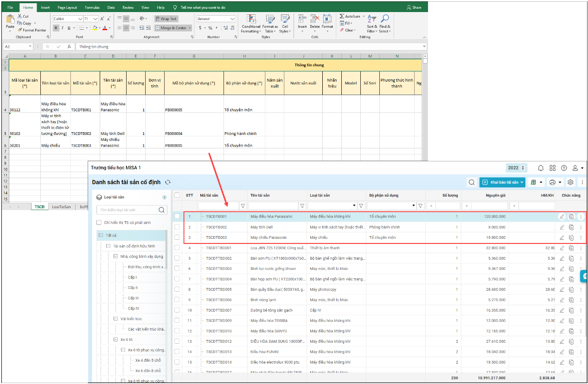Switch to the LoaiTaiSan sheet tab

point(61,207)
